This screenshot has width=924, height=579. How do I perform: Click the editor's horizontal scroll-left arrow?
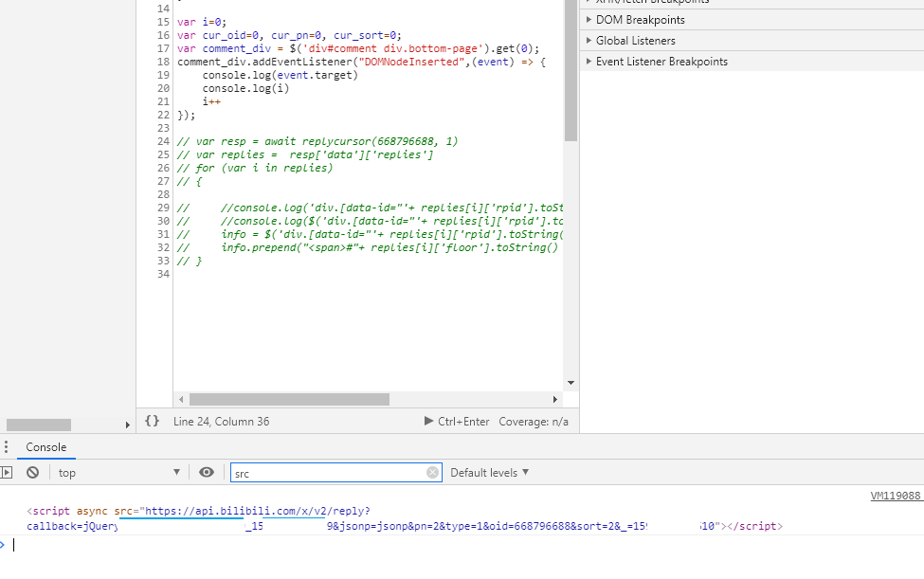[181, 399]
